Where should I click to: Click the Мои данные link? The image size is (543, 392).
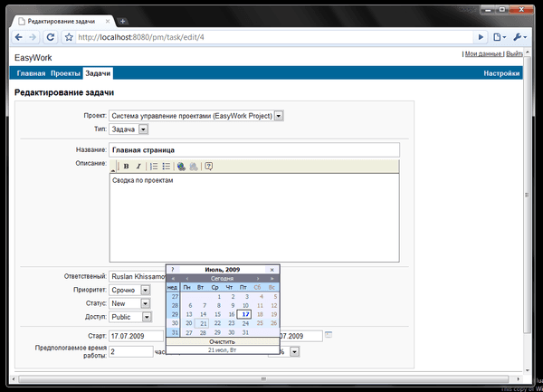(483, 54)
